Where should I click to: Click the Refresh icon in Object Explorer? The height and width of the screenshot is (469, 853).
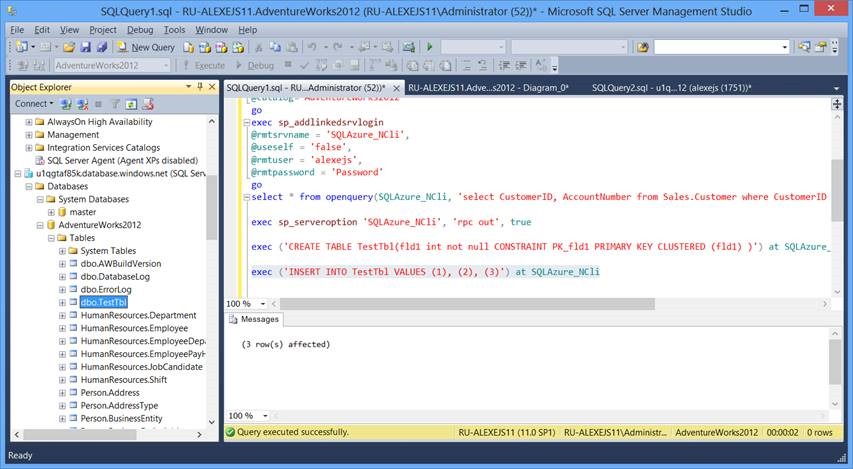coord(132,104)
